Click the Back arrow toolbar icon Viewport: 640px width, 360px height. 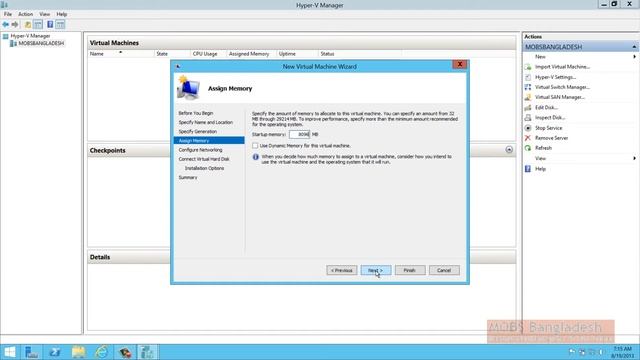pos(5,25)
